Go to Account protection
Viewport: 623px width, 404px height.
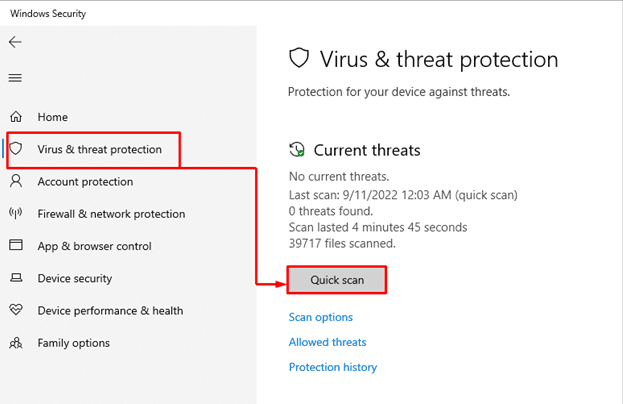[x=85, y=181]
